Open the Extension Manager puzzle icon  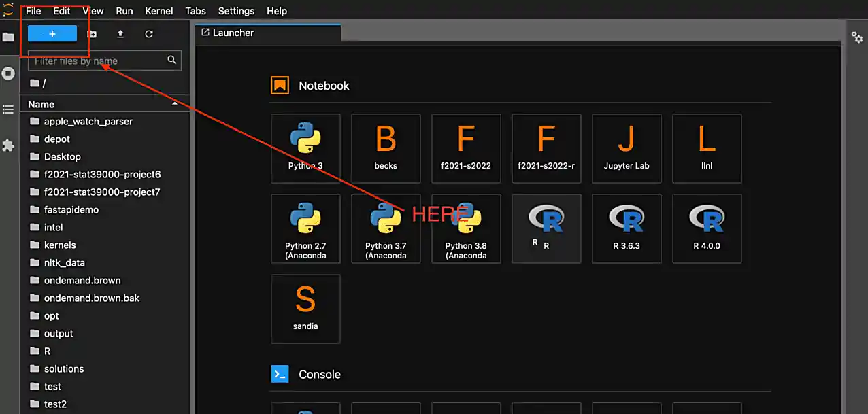click(8, 145)
